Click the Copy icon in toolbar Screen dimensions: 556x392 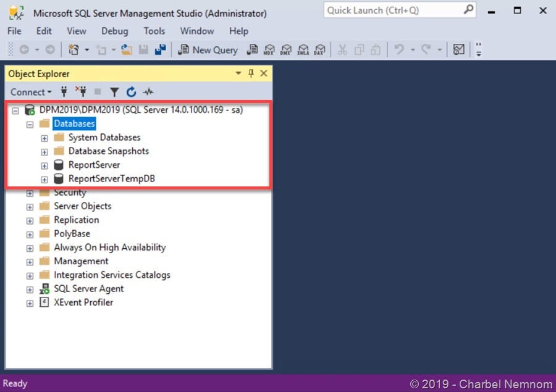(359, 49)
